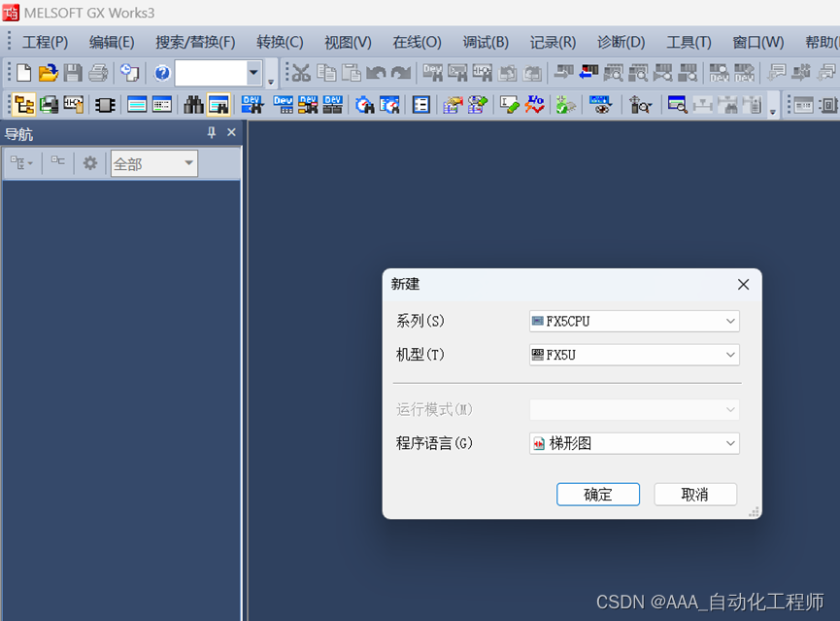This screenshot has width=840, height=621.
Task: Click the 取消 button in 新建 dialog
Action: (x=695, y=494)
